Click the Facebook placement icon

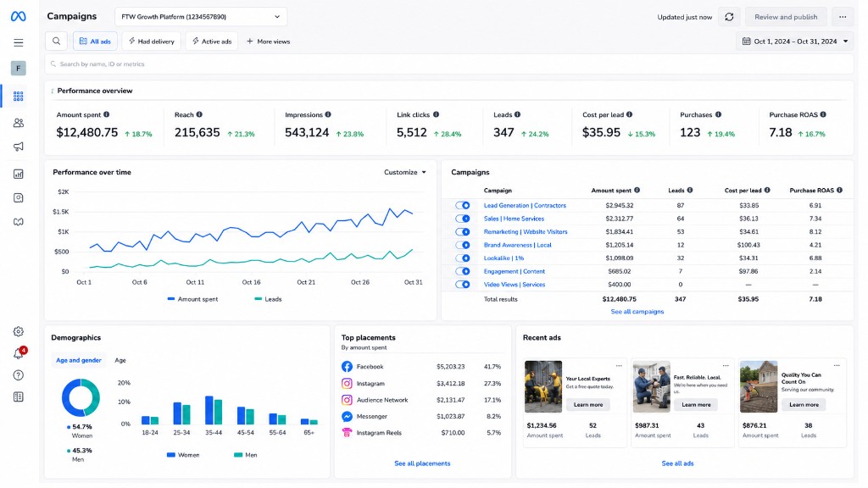pyautogui.click(x=347, y=367)
